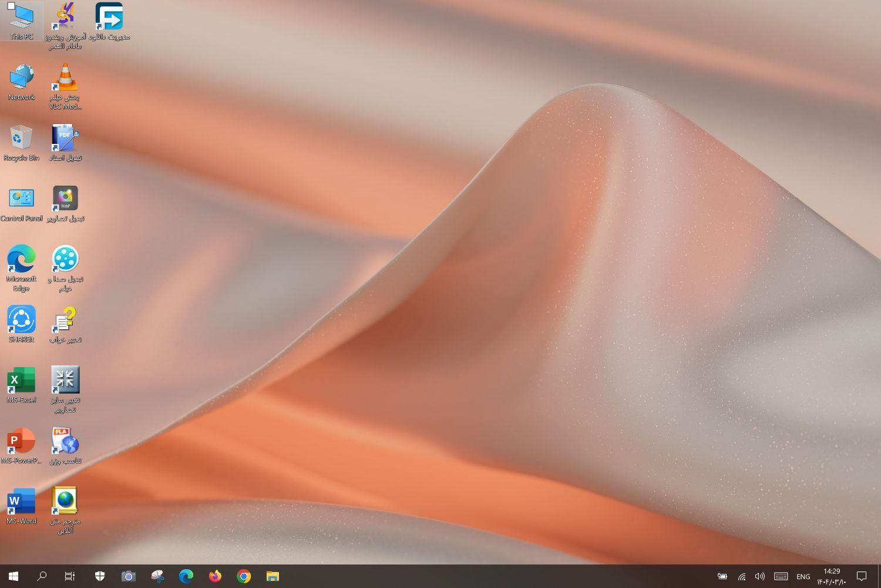The height and width of the screenshot is (588, 881).
Task: Launch Google Chrome from the taskbar
Action: (x=244, y=576)
